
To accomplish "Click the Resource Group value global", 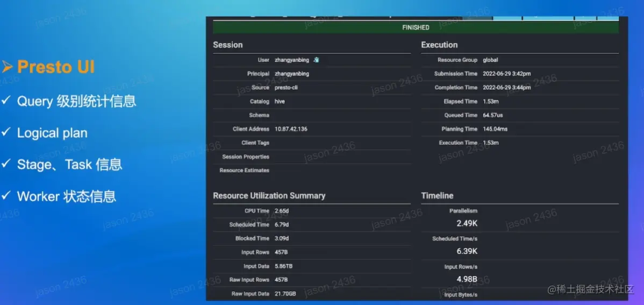I will [x=490, y=60].
